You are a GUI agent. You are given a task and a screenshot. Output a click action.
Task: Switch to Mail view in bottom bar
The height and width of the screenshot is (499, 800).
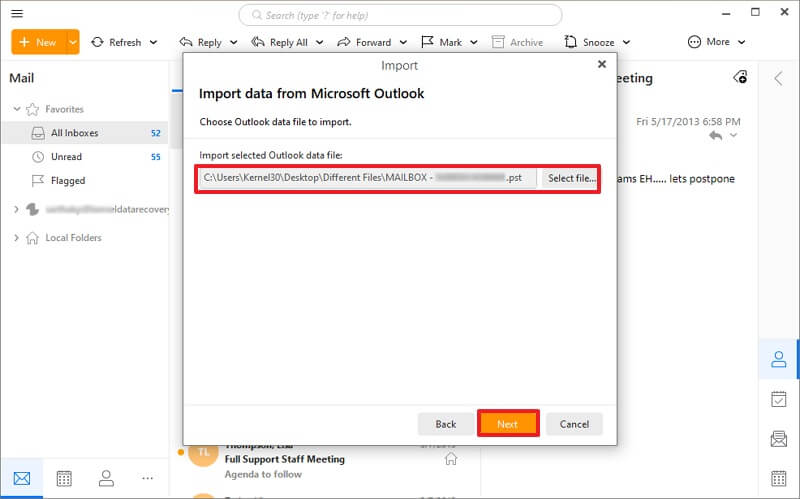point(22,479)
